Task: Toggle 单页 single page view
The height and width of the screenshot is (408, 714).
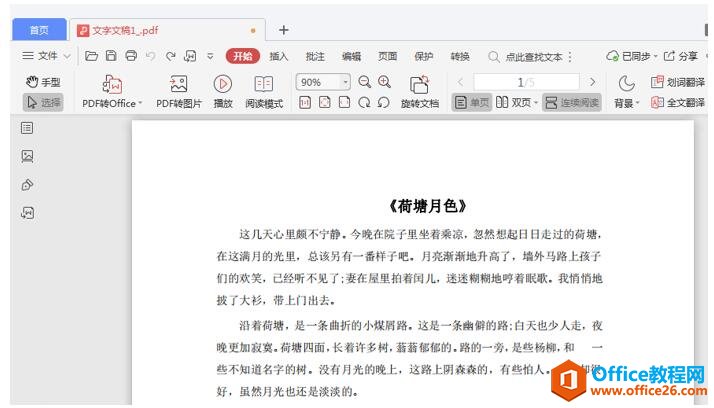Action: (x=472, y=103)
